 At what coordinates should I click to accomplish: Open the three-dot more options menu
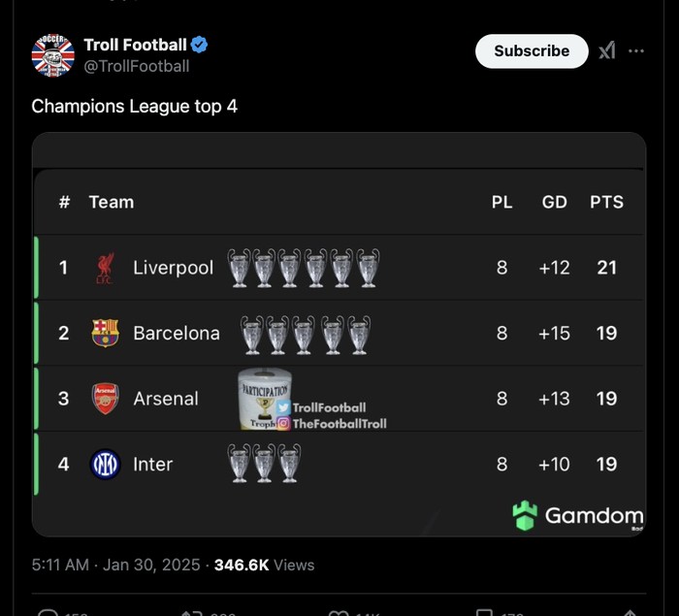point(636,51)
